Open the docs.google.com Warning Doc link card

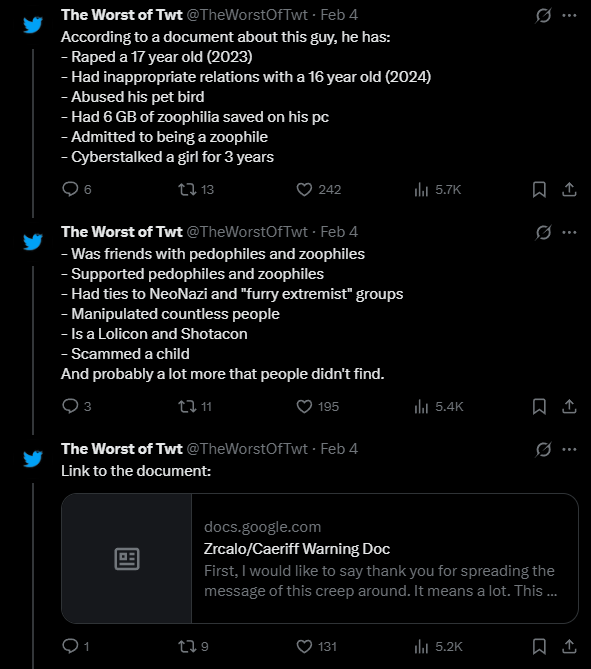pos(320,558)
